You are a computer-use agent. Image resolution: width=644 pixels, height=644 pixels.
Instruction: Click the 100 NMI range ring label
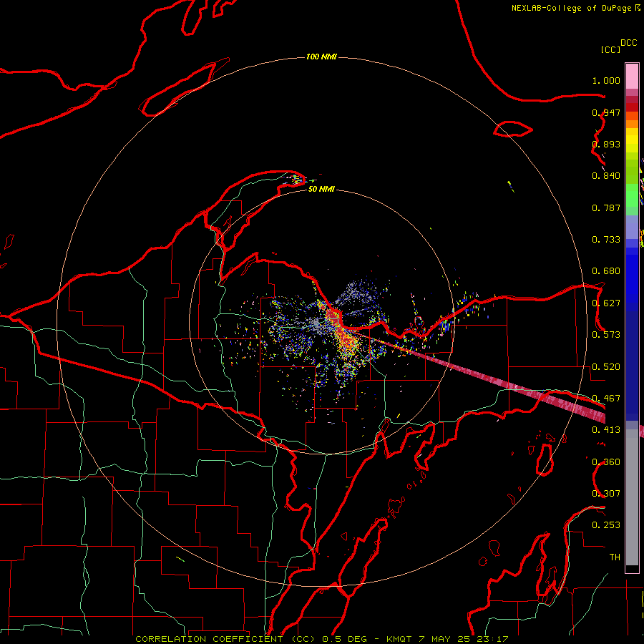tap(321, 57)
